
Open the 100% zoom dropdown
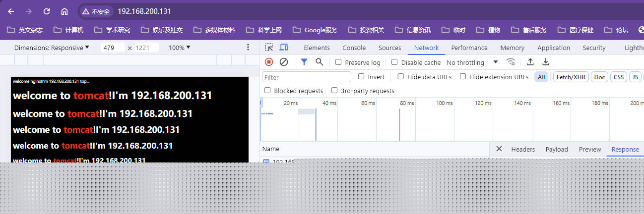[179, 48]
